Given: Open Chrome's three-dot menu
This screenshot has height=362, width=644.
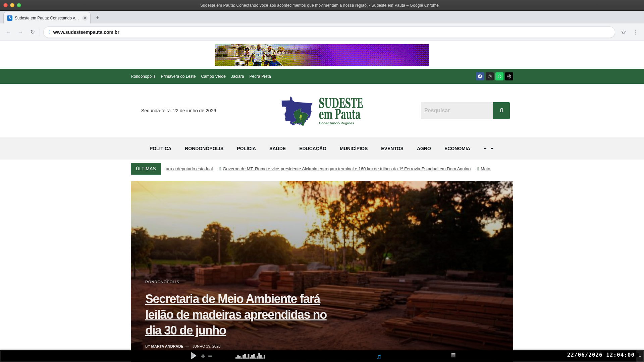Looking at the screenshot, I should (635, 32).
